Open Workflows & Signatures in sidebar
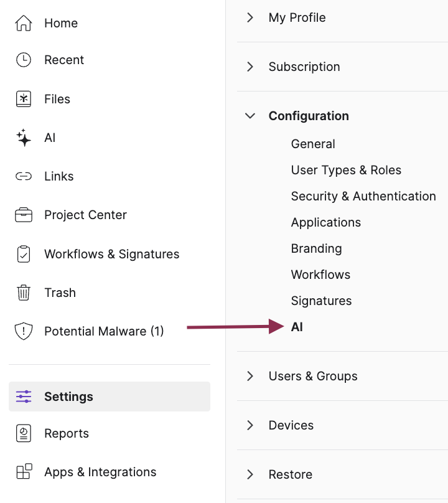 (111, 254)
